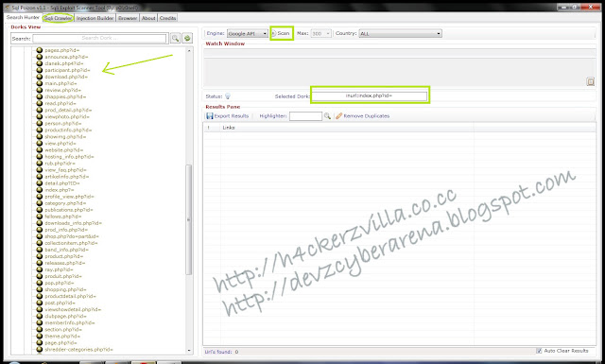Select the category.php?id= dork
Screen dimensions: 605x364
pos(65,203)
